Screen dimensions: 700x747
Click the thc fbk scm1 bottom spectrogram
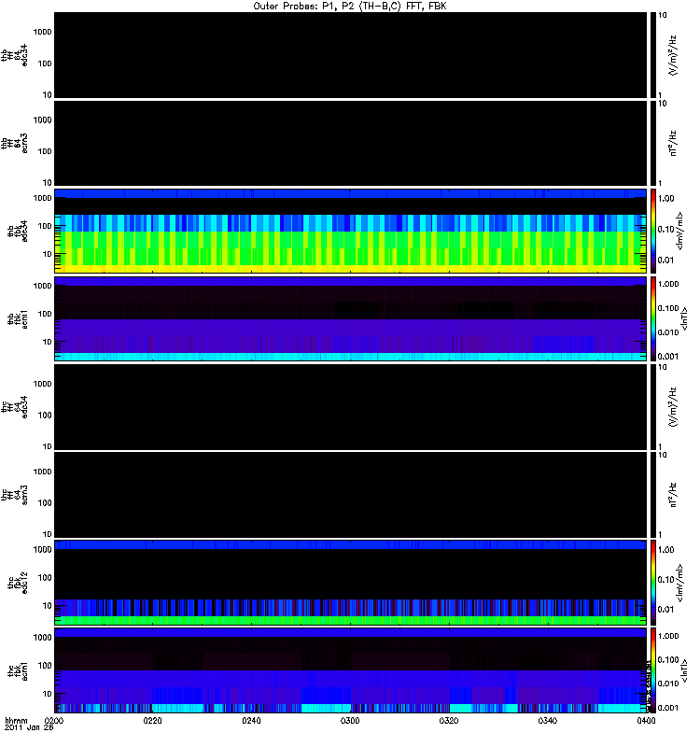(x=351, y=670)
